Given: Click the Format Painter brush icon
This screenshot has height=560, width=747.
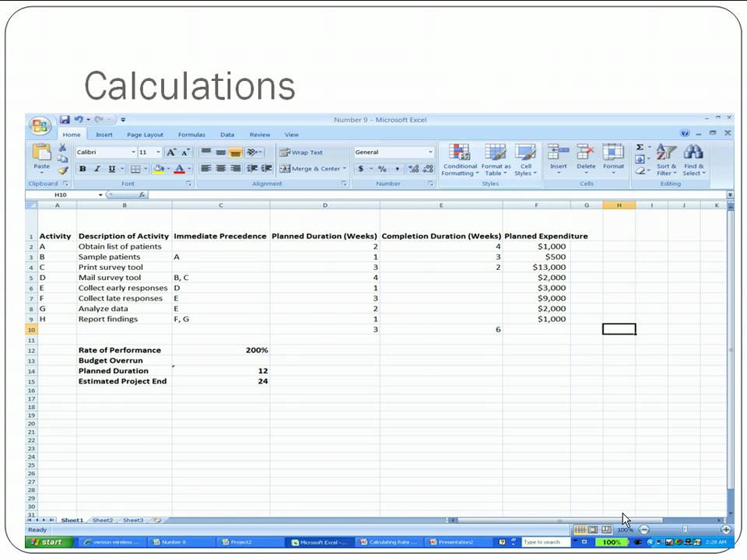Looking at the screenshot, I should coord(63,170).
